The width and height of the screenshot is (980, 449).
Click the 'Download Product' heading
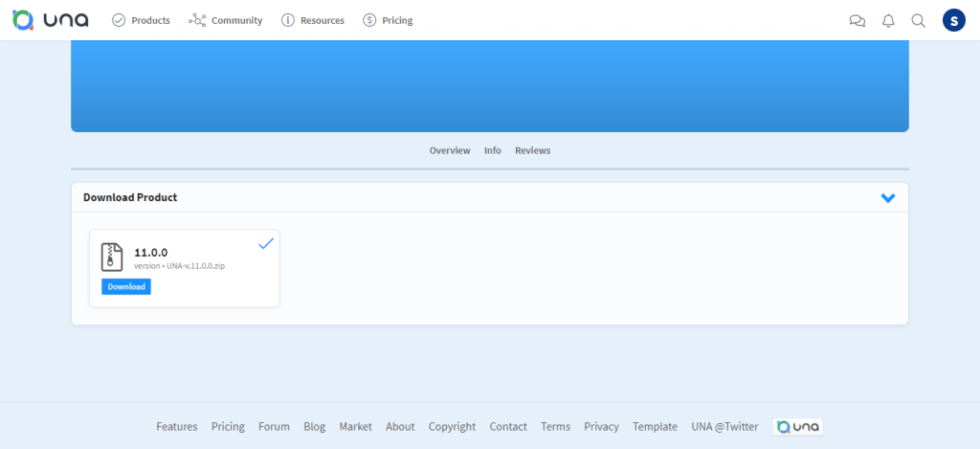130,197
